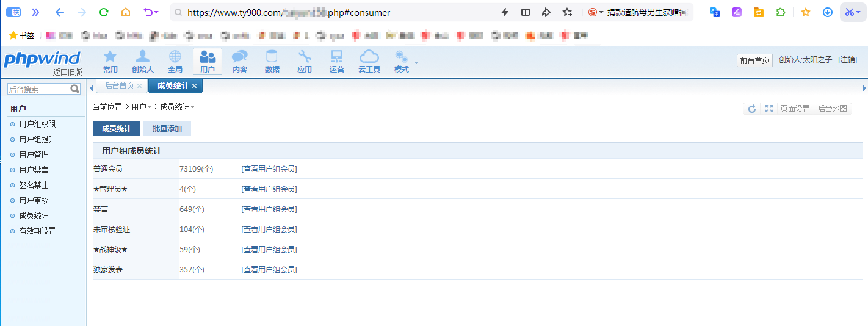Expand the 用户 breadcrumb dropdown

pos(149,107)
